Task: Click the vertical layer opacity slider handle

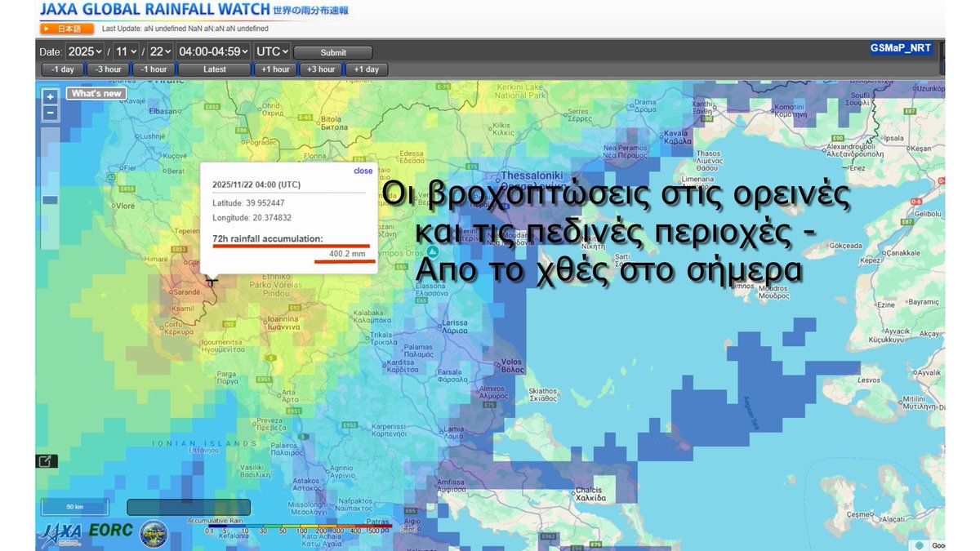Action: [x=51, y=200]
